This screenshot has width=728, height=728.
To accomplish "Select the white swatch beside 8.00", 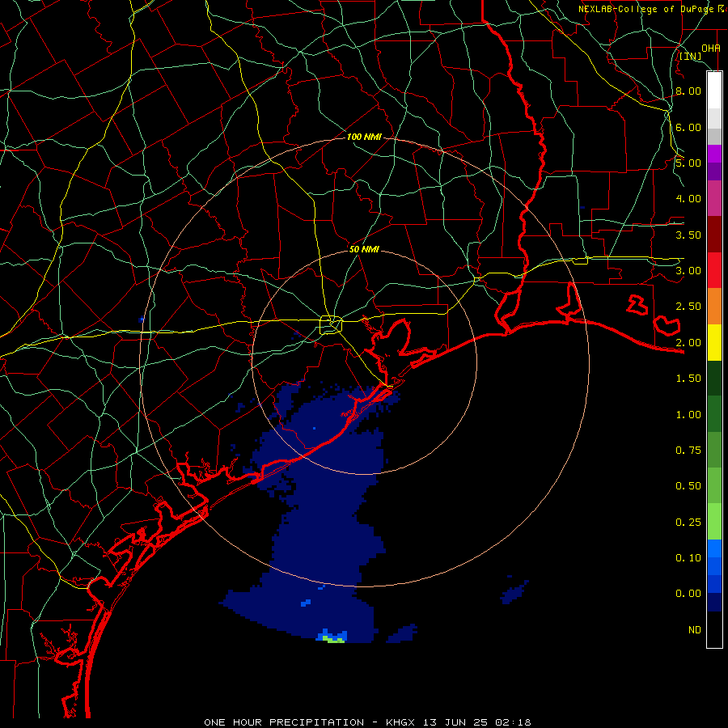I will pyautogui.click(x=714, y=90).
